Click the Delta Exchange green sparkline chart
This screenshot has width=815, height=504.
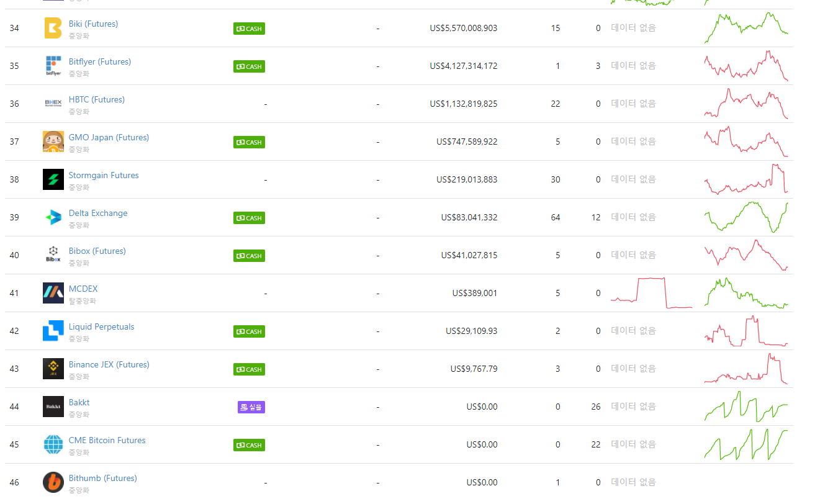coord(746,217)
